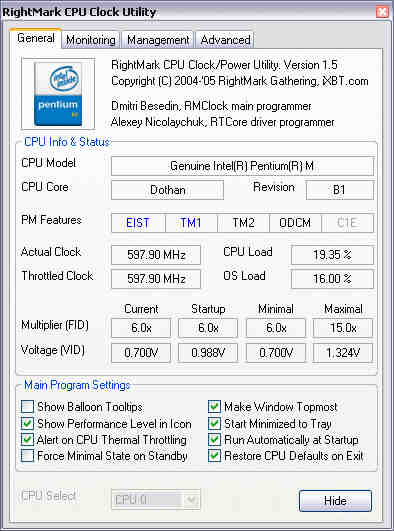Click the Startup multiplier value field
This screenshot has width=394, height=531.
[x=208, y=328]
